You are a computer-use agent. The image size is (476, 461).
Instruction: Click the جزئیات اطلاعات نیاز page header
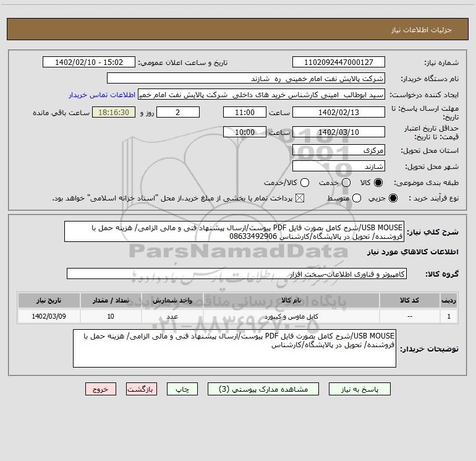pos(422,30)
